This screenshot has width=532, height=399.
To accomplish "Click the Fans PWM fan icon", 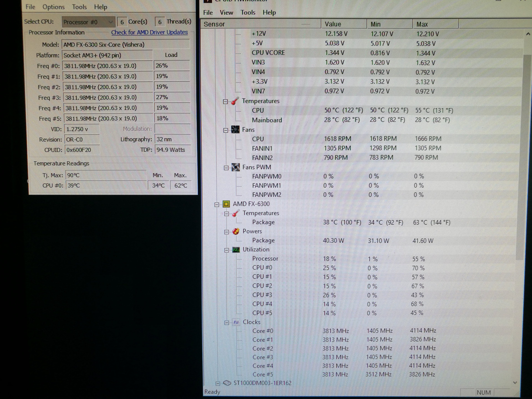I will (236, 167).
